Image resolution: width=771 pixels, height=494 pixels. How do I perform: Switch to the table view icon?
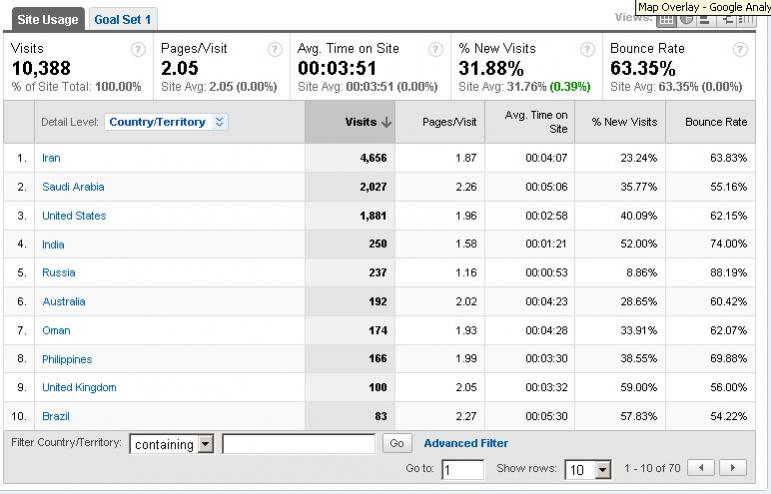pyautogui.click(x=666, y=21)
